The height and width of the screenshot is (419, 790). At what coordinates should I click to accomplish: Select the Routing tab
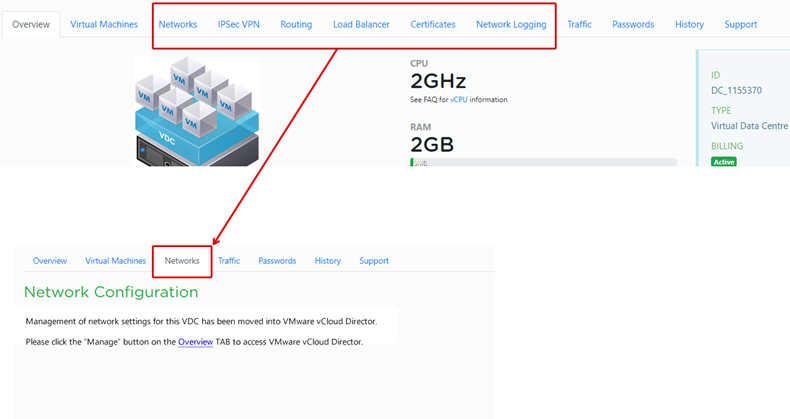[296, 24]
